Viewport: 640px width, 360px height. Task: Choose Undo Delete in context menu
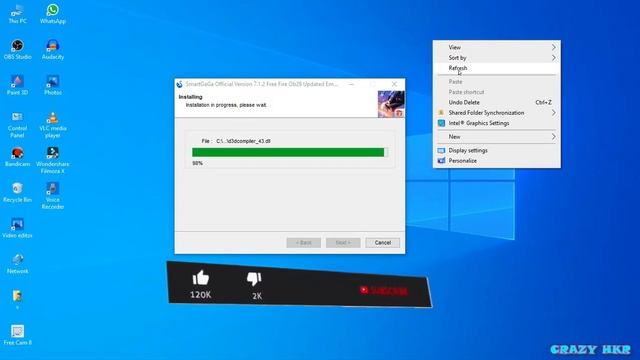(x=497, y=102)
